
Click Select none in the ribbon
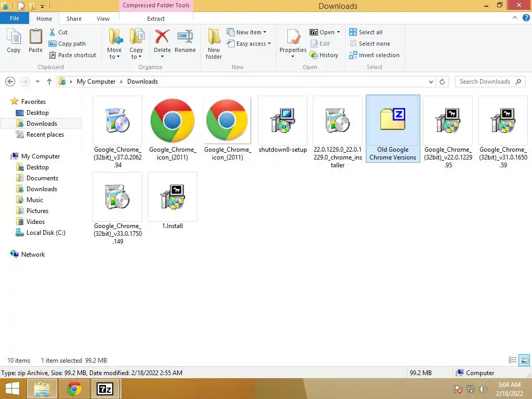click(370, 44)
